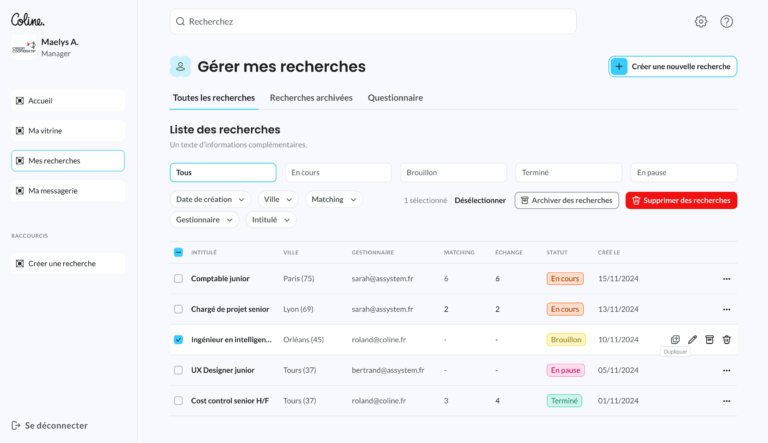Image resolution: width=768 pixels, height=443 pixels.
Task: Click Créer une nouvelle recherche button
Action: tap(673, 66)
